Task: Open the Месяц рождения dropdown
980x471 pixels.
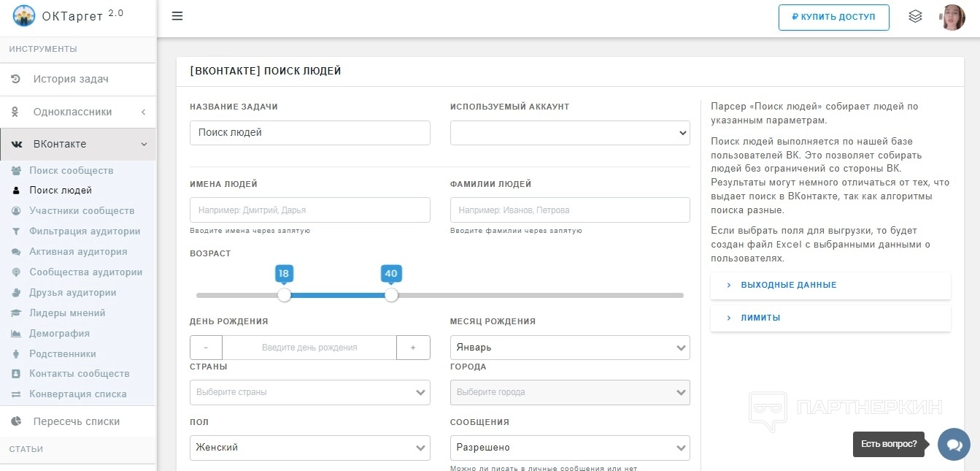Action: click(570, 348)
